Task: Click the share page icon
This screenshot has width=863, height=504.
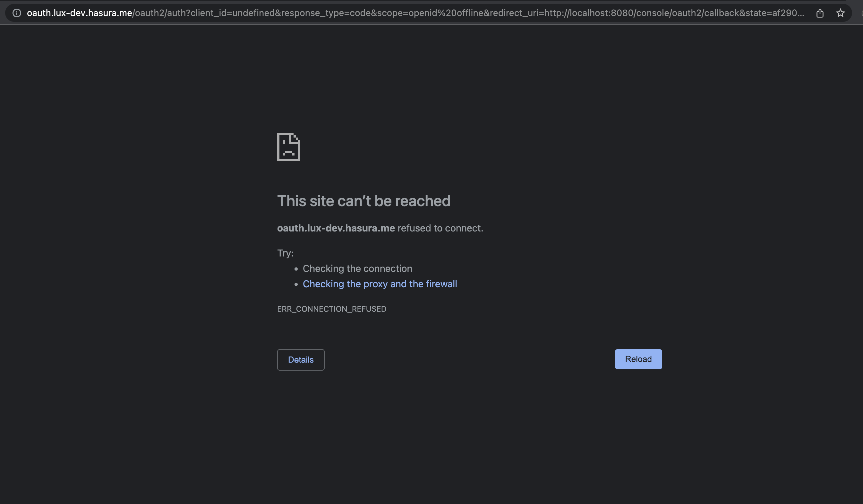Action: pos(819,13)
